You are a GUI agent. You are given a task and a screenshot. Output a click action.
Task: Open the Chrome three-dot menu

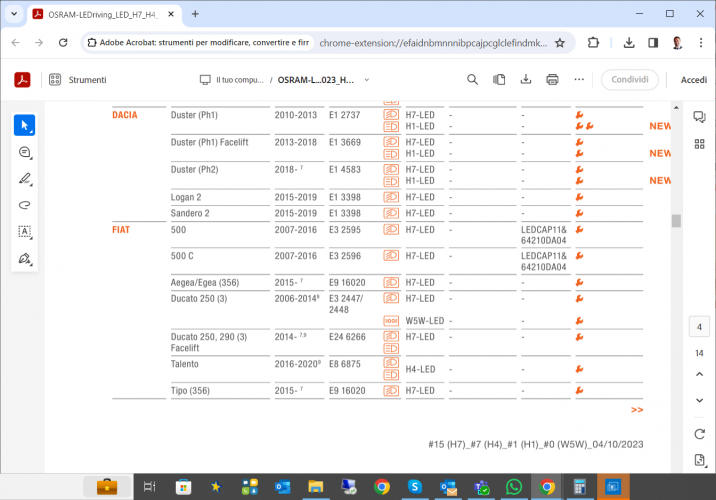(x=701, y=42)
